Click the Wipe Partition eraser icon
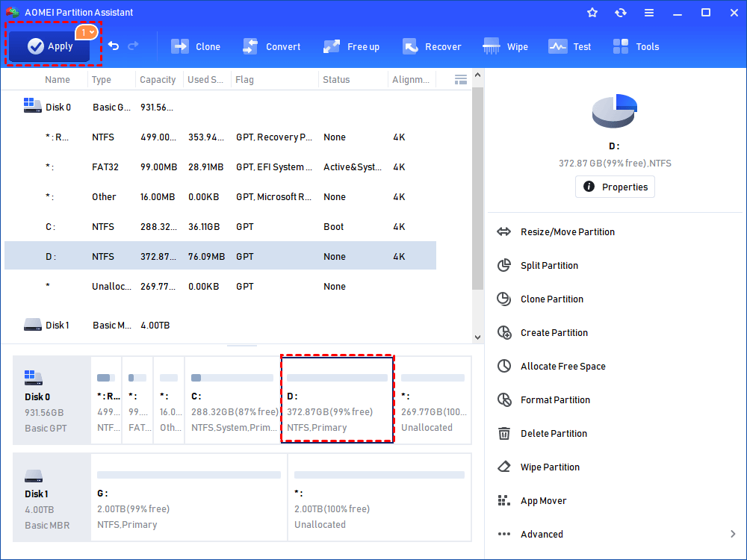Screen dimensions: 747x560 [503, 467]
